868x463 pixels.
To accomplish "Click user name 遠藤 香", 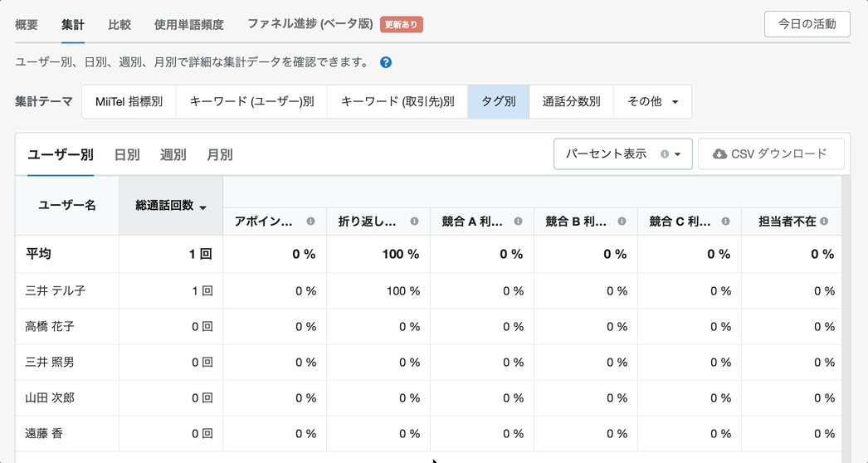I will coord(44,434).
